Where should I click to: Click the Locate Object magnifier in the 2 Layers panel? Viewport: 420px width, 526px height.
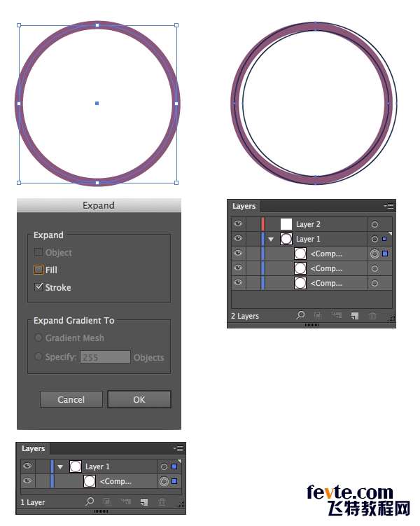pos(301,316)
